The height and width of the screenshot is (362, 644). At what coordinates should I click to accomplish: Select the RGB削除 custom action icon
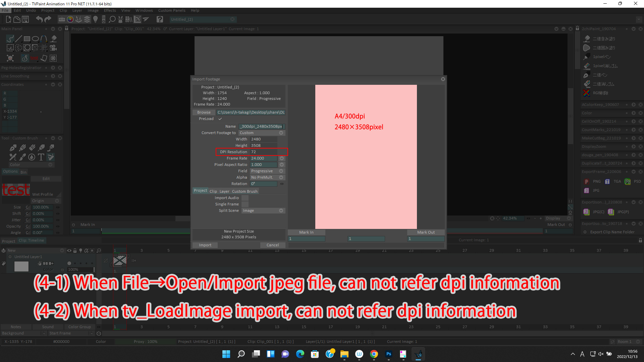click(x=587, y=93)
